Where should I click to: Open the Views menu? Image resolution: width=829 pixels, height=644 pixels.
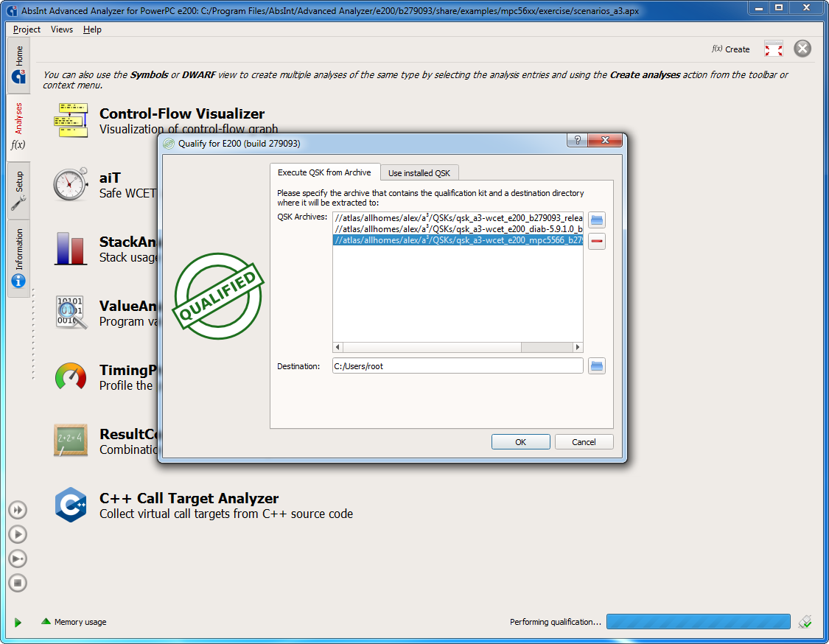pos(62,29)
